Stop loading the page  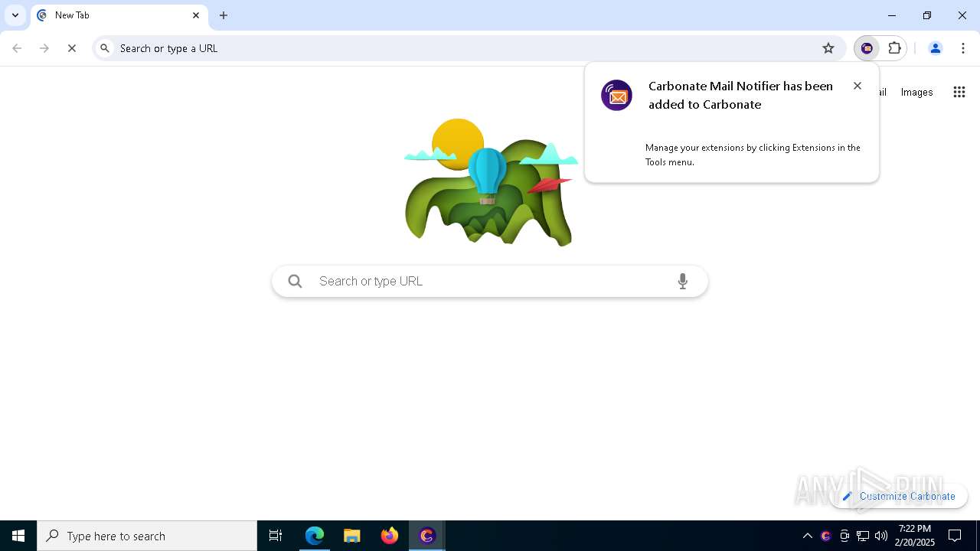pos(72,48)
